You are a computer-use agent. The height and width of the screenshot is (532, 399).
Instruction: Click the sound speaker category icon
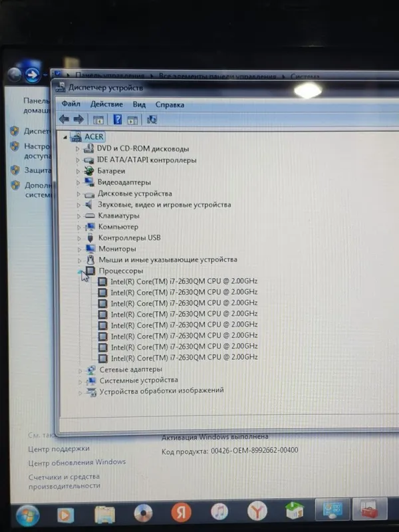[89, 205]
